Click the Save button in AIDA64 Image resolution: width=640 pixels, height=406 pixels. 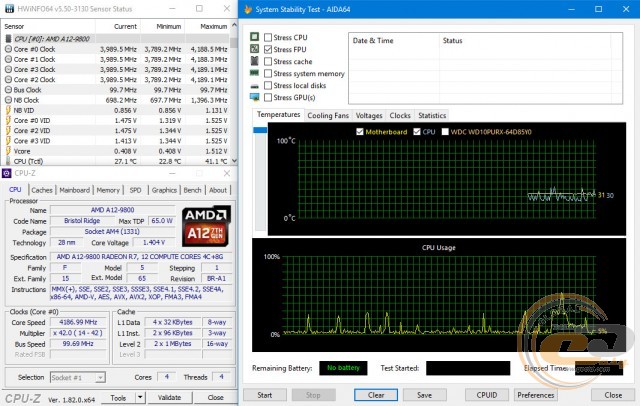(x=424, y=395)
